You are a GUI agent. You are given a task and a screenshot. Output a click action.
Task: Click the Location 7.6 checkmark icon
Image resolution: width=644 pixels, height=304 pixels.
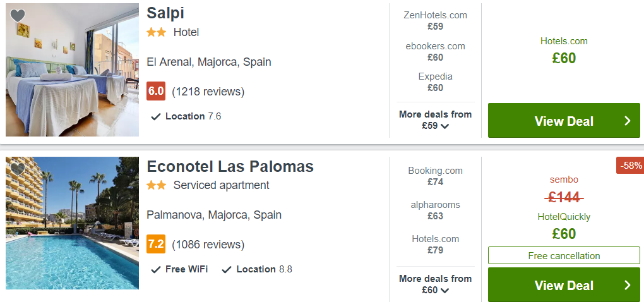(156, 117)
